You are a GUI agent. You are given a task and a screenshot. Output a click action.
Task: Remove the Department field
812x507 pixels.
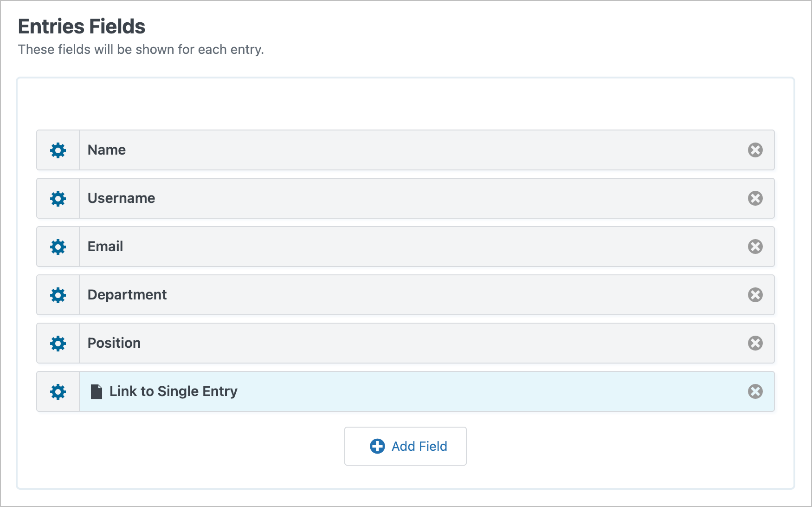pyautogui.click(x=755, y=295)
